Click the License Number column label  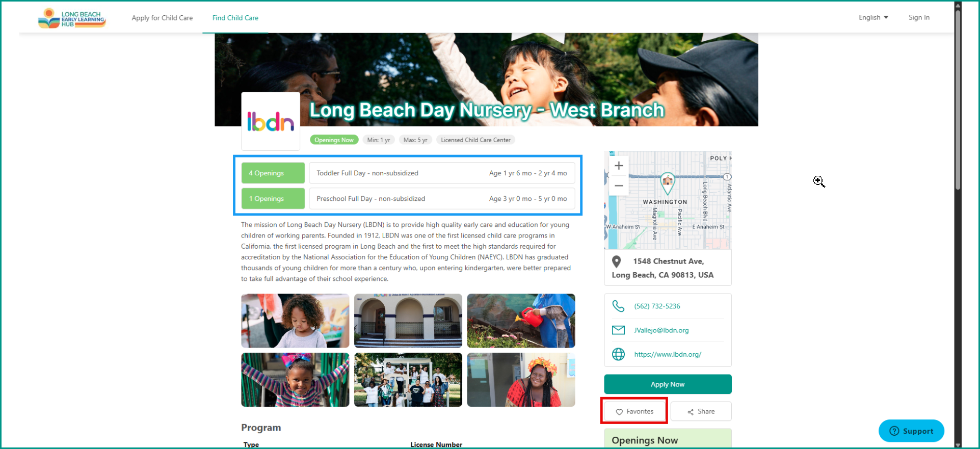(436, 445)
